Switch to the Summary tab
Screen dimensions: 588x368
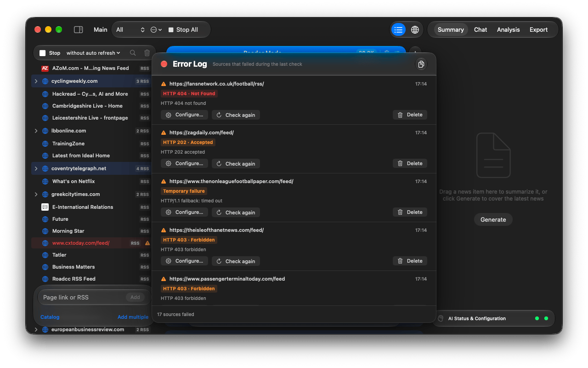(x=451, y=29)
